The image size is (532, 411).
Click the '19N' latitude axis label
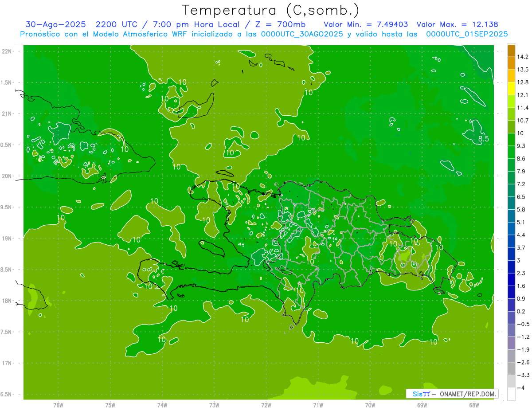pyautogui.click(x=7, y=239)
